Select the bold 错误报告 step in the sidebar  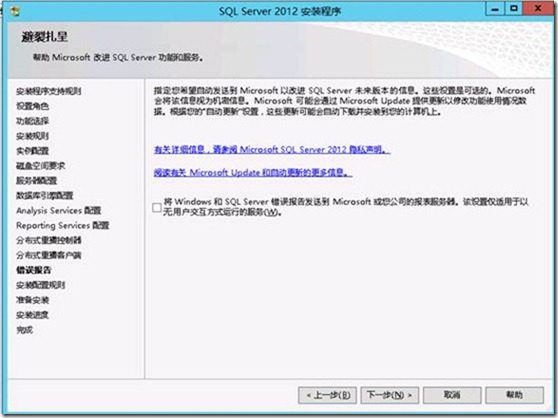click(x=33, y=270)
